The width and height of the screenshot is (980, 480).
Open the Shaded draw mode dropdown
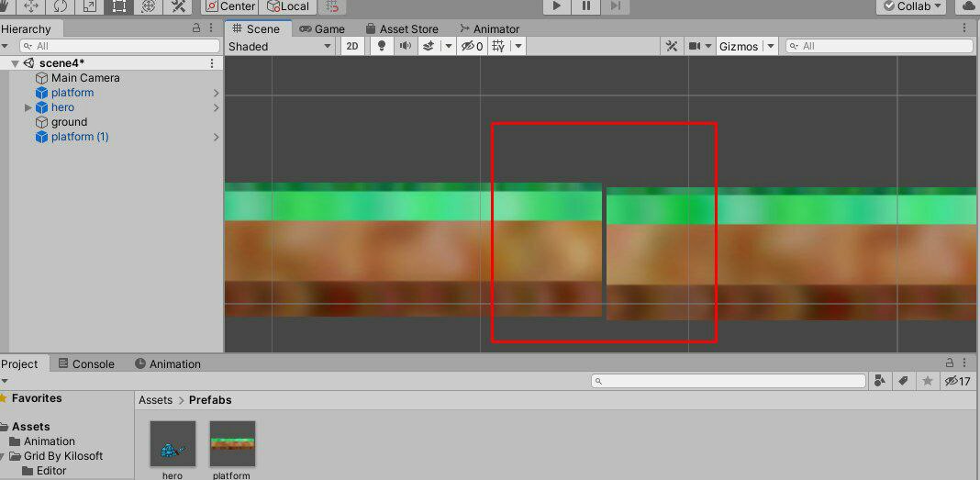280,46
